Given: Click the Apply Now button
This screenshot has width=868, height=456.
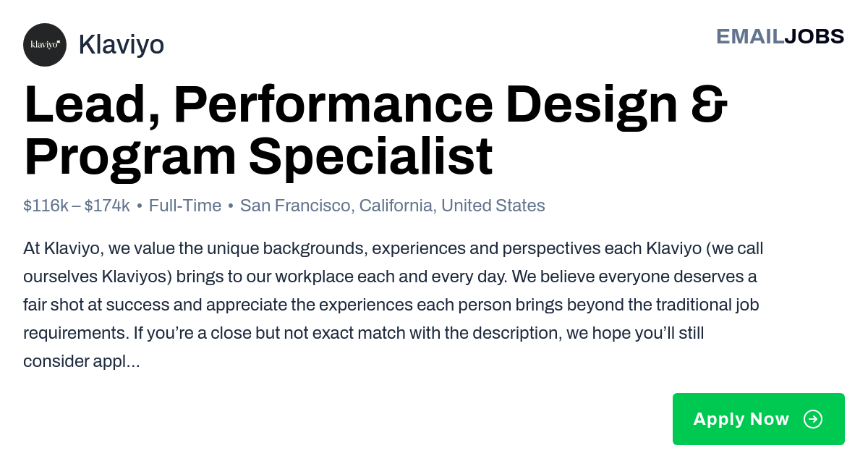Looking at the screenshot, I should tap(759, 419).
